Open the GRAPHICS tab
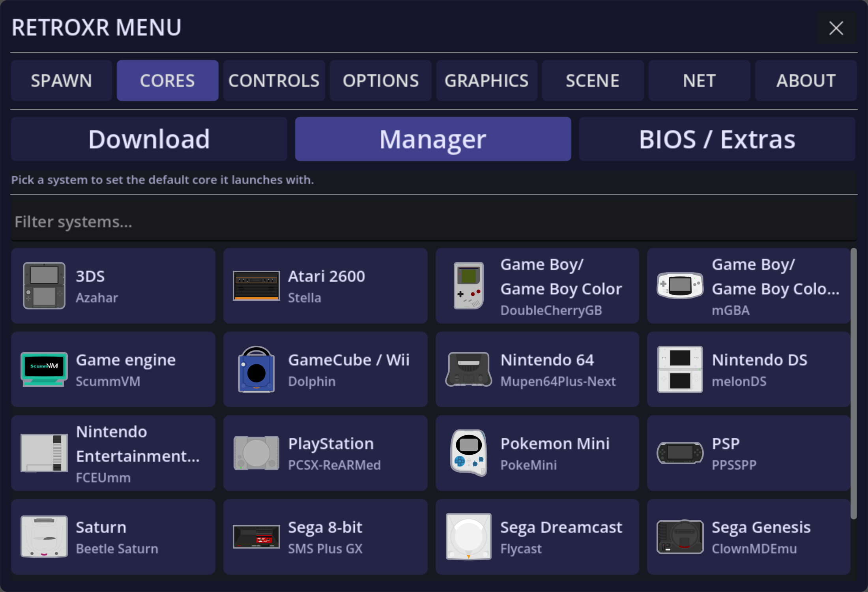Image resolution: width=868 pixels, height=592 pixels. [487, 81]
